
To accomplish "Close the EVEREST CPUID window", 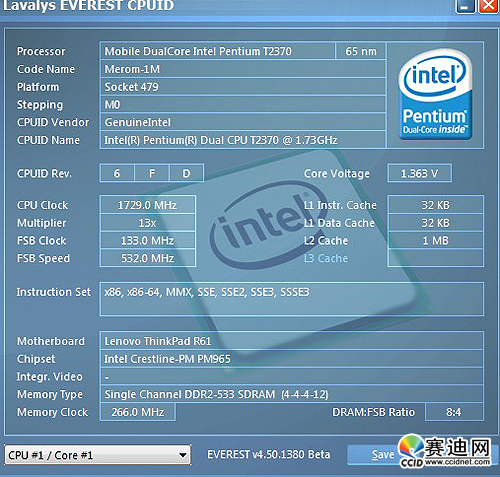I will (x=489, y=6).
